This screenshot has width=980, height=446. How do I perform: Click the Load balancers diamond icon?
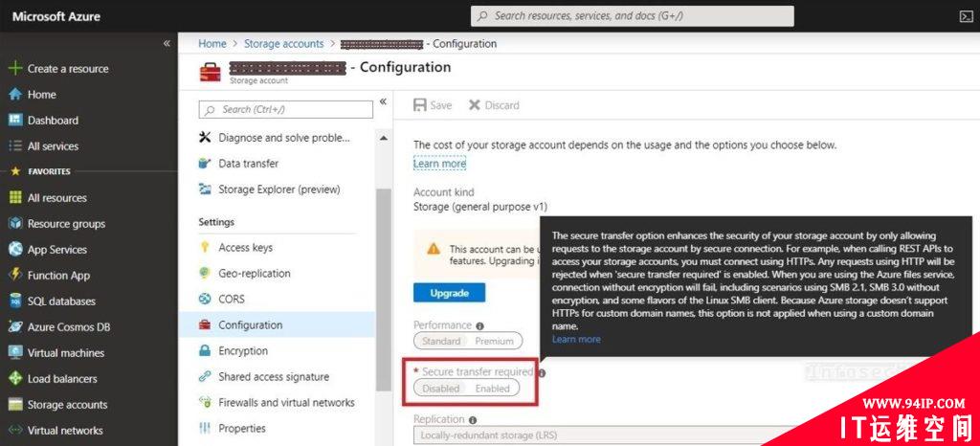point(15,379)
